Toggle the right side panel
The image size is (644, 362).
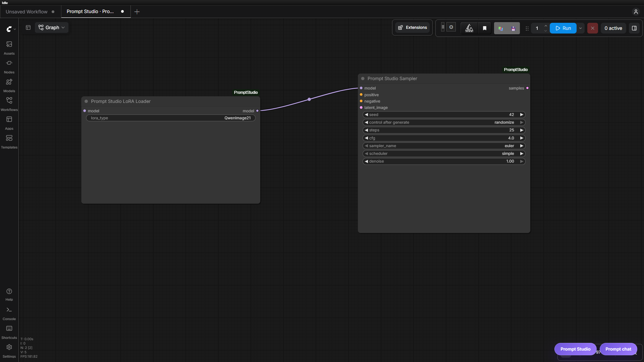(x=634, y=28)
